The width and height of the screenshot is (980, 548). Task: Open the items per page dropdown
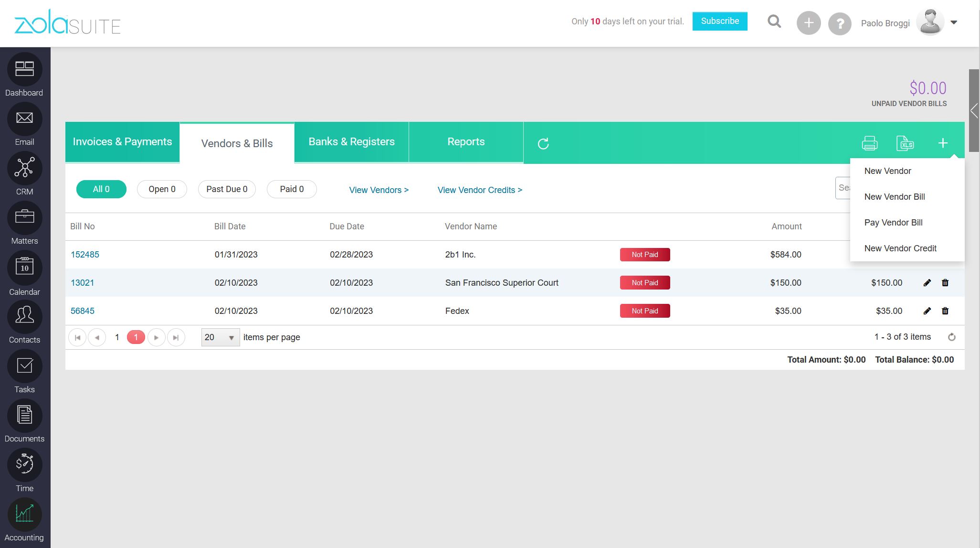click(220, 337)
